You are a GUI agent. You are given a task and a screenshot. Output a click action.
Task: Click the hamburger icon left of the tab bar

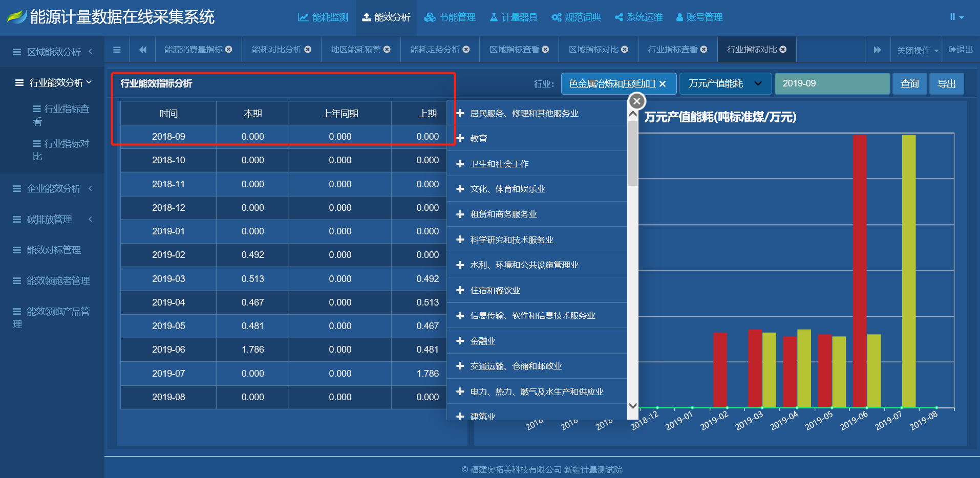(117, 49)
